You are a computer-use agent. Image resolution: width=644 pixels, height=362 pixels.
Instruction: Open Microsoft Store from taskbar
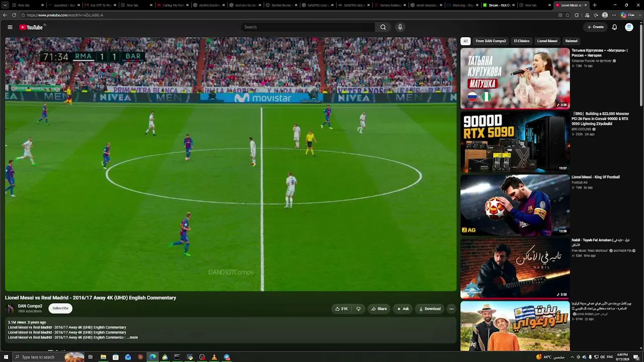(116, 357)
